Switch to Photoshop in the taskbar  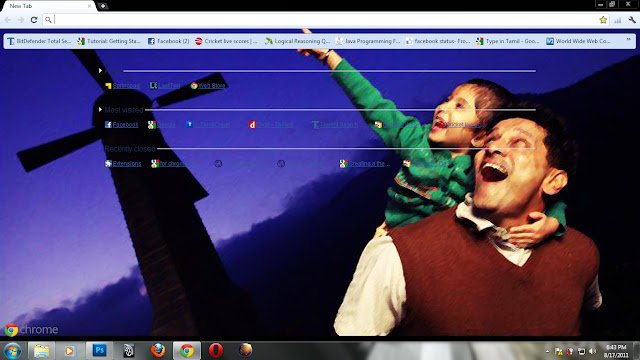[99, 351]
